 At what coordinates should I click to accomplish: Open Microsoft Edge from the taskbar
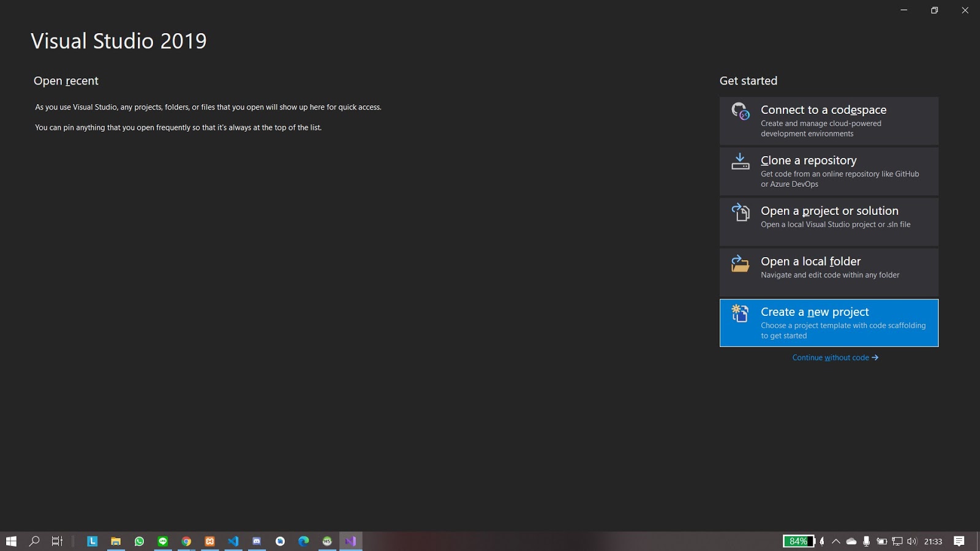(304, 541)
